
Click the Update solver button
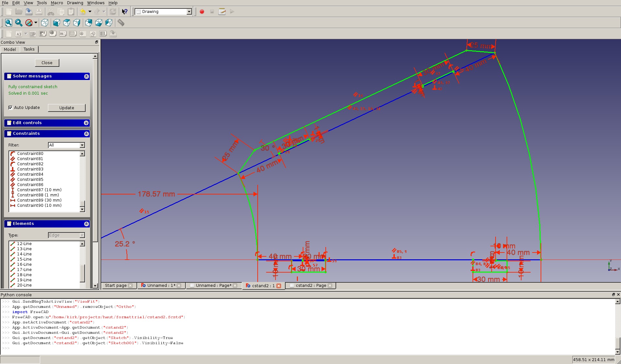[x=66, y=108]
